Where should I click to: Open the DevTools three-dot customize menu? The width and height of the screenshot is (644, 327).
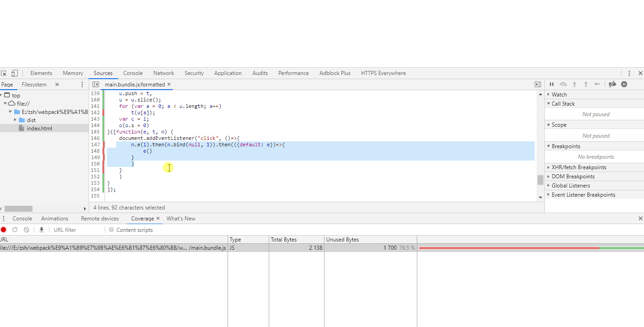point(629,73)
